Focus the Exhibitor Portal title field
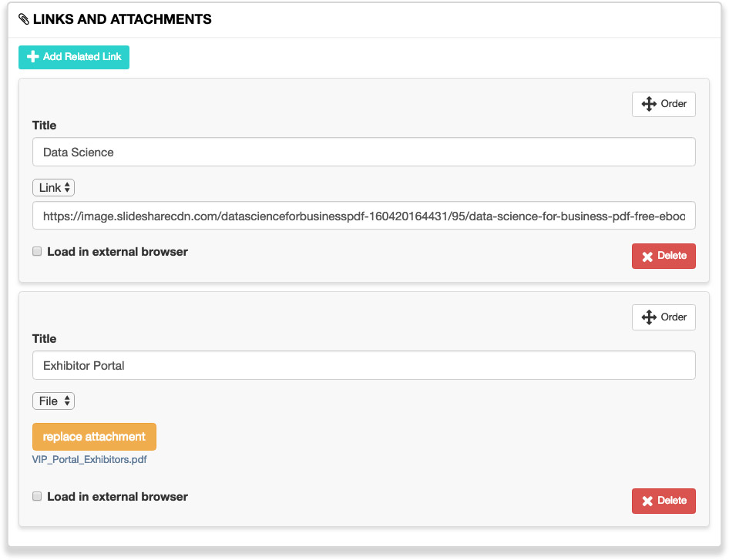Viewport: 729px width, 560px height. pos(364,365)
